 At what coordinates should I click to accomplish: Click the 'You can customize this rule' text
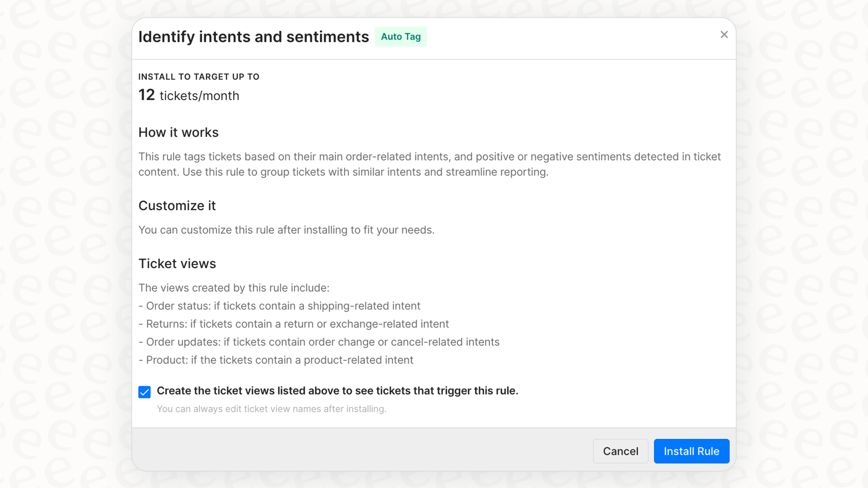(286, 230)
